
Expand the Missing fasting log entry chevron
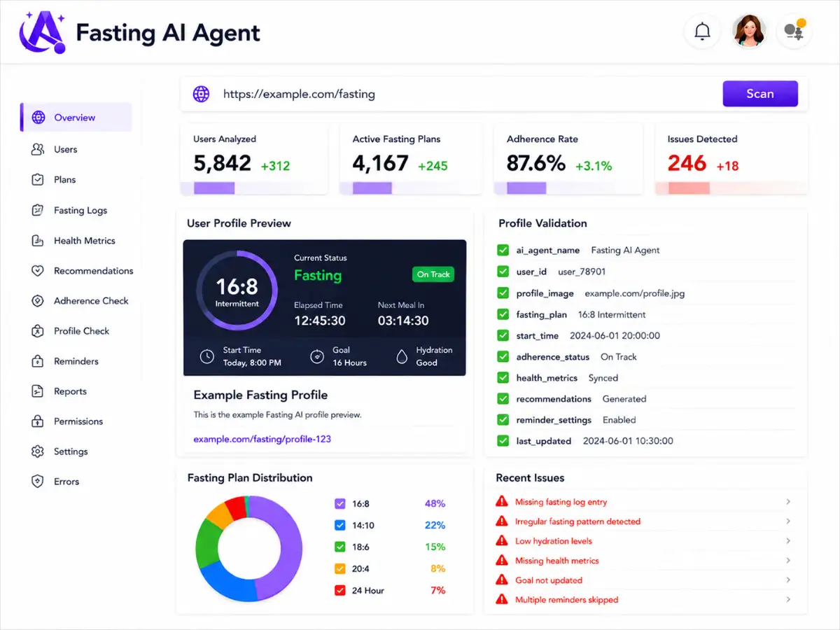788,502
